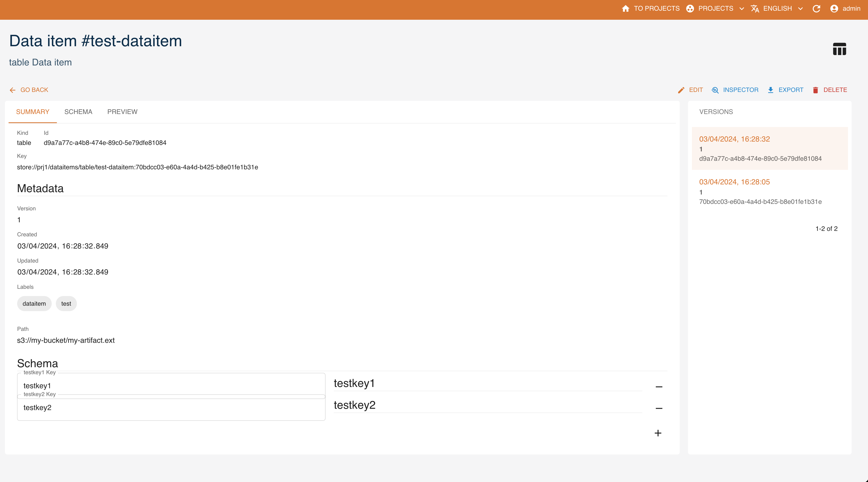Open the admin user account icon
The height and width of the screenshot is (482, 868).
(x=834, y=8)
